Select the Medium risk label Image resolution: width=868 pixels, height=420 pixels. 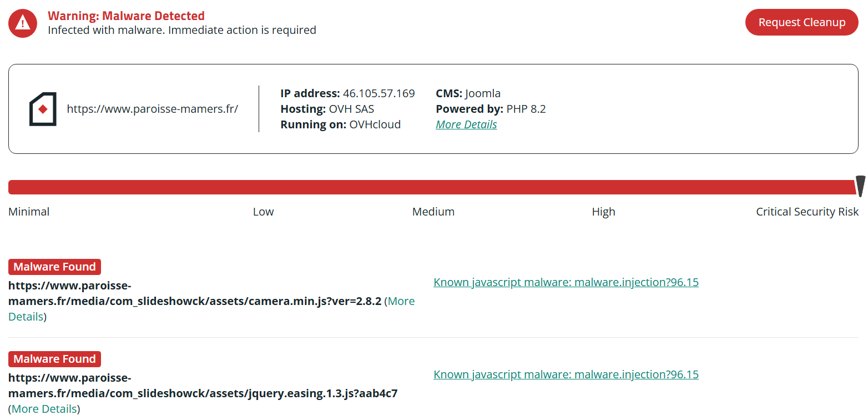pyautogui.click(x=433, y=212)
